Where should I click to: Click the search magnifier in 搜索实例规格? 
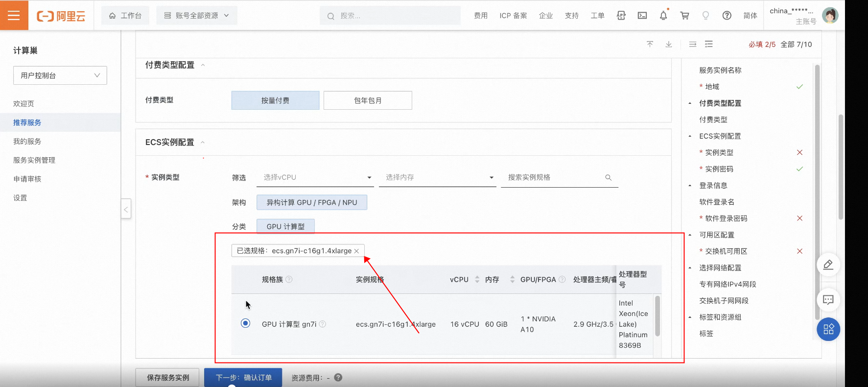point(608,177)
